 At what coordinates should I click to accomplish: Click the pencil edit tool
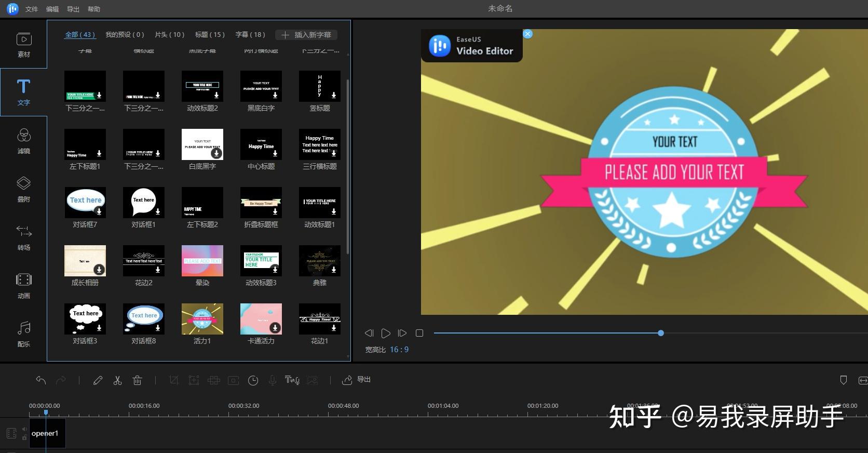point(98,380)
